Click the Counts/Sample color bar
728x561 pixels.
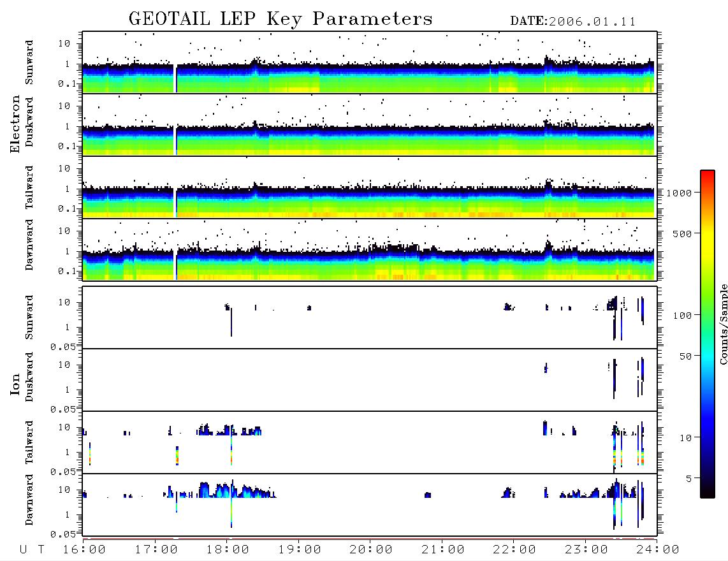pos(708,335)
